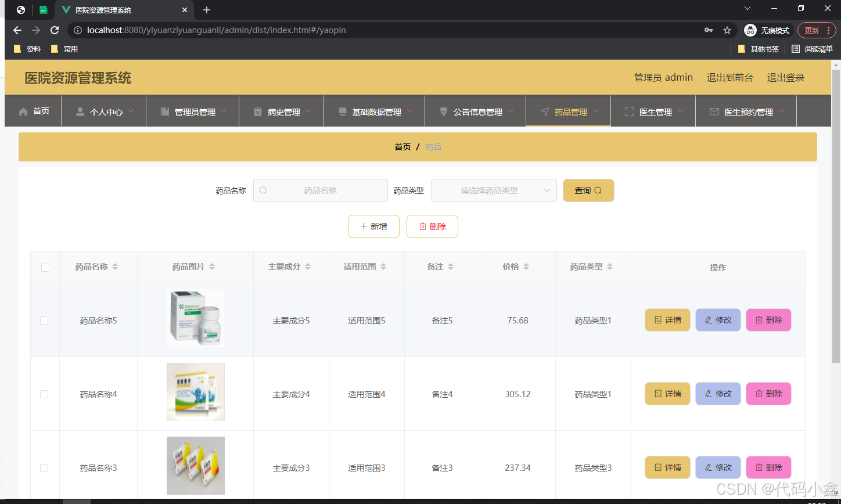Click the 查询 search button

588,190
